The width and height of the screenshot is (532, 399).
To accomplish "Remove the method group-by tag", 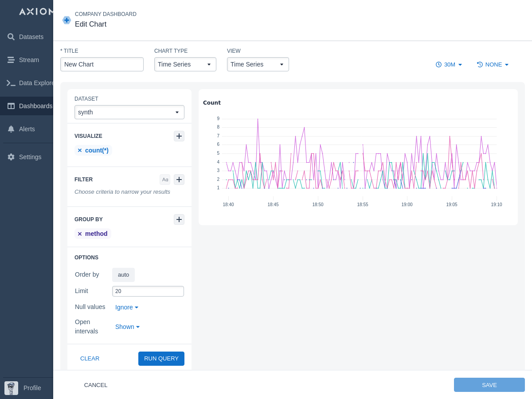I will 80,234.
